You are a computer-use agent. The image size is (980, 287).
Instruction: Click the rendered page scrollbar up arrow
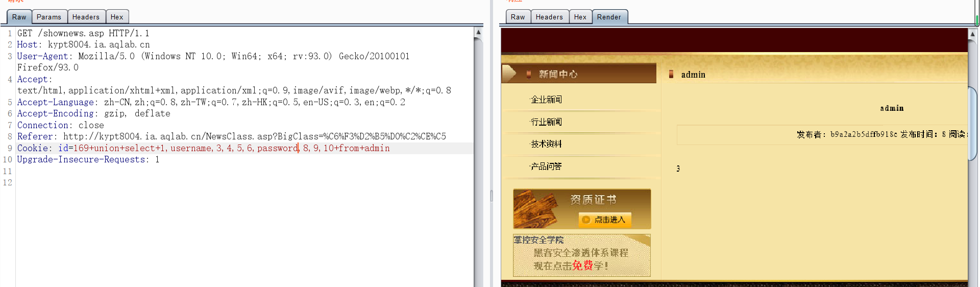pos(972,34)
